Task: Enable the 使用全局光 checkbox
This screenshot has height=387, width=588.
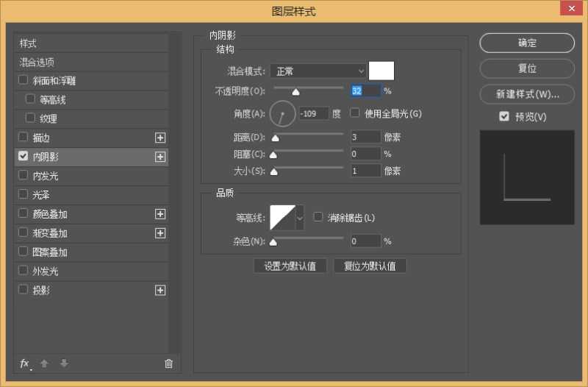Action: point(355,113)
